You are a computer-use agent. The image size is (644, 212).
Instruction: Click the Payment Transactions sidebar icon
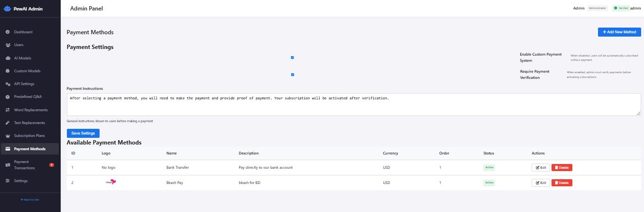coord(8,164)
